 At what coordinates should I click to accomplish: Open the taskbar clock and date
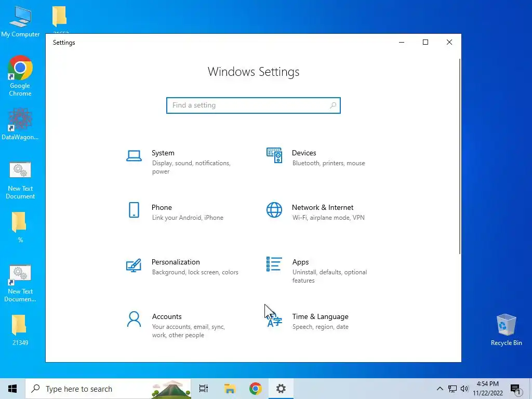tap(488, 389)
